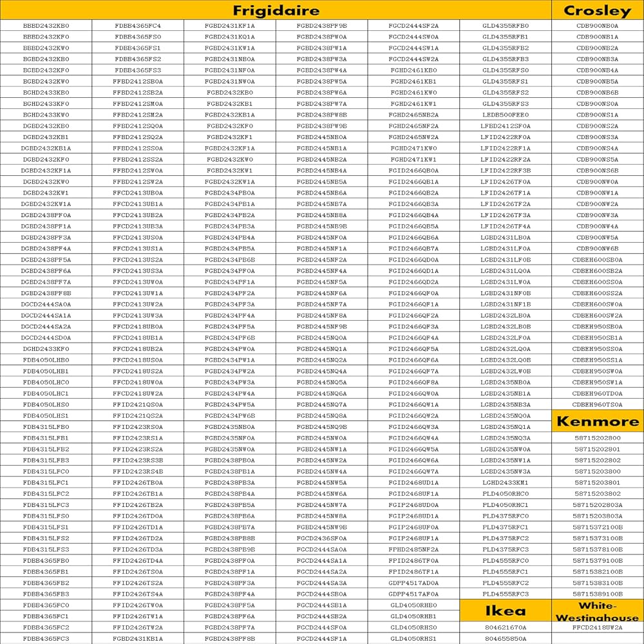Select Crosley model CDBEH960TS0A

coord(597,404)
